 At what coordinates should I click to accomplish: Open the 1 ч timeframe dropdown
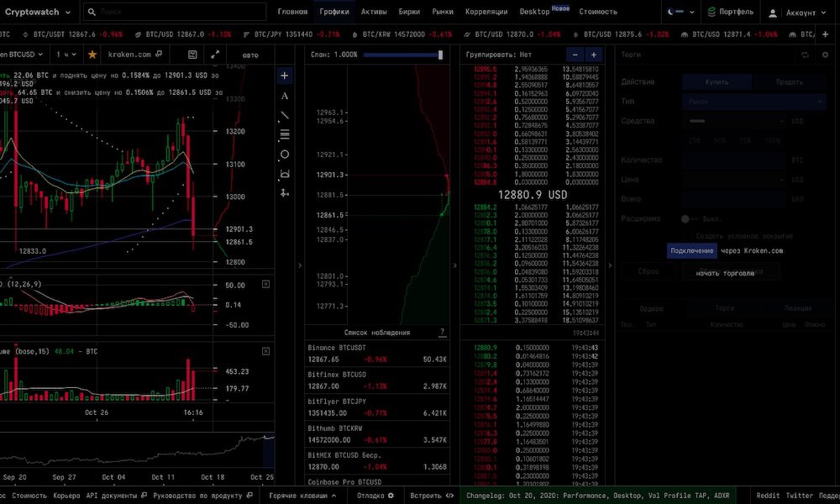pyautogui.click(x=66, y=55)
